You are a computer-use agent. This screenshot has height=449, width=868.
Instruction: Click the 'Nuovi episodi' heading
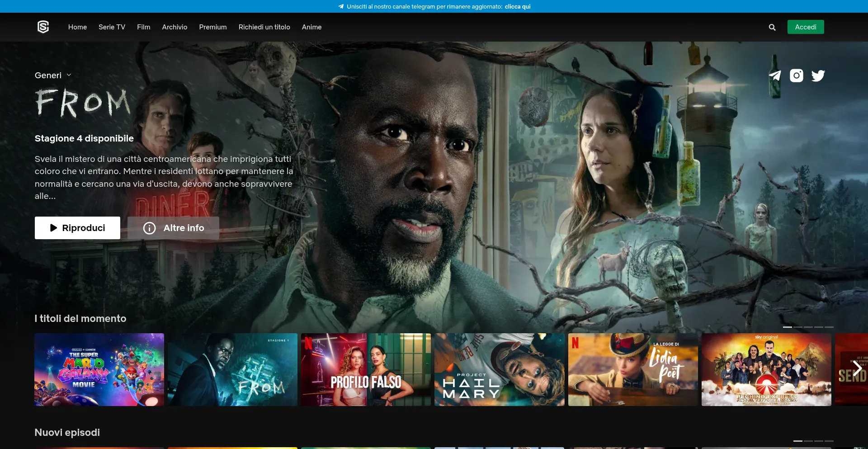coord(67,432)
